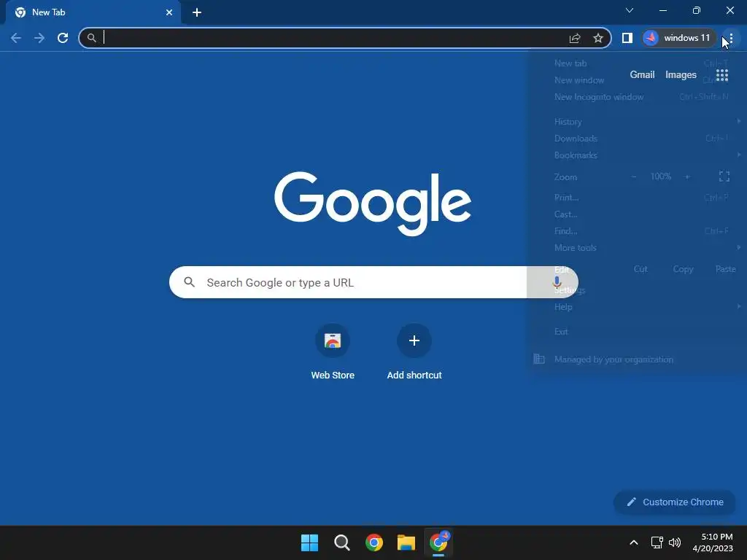747x560 pixels.
Task: Open the Chrome side panel
Action: point(627,38)
